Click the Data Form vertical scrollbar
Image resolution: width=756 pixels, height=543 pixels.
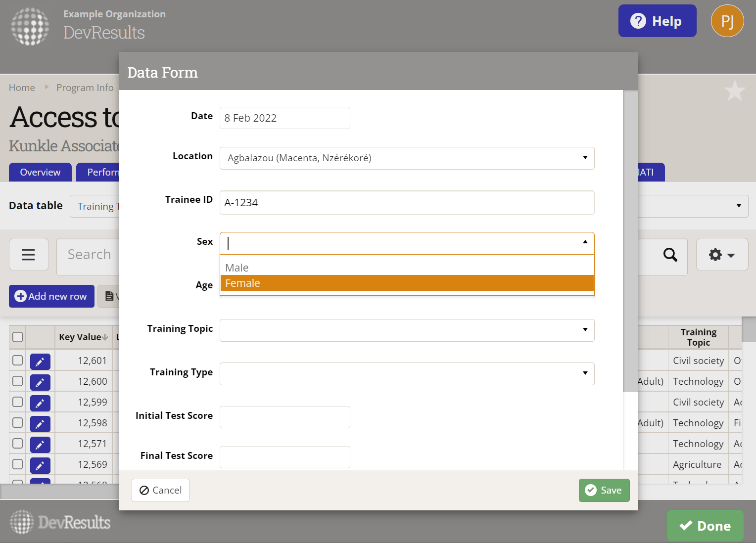[630, 241]
